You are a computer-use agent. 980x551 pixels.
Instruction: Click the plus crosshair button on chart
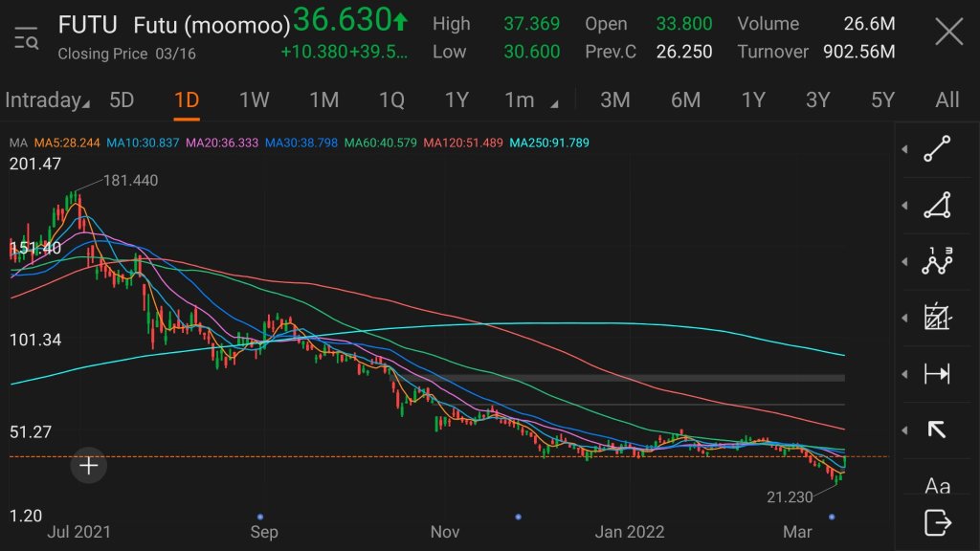89,466
